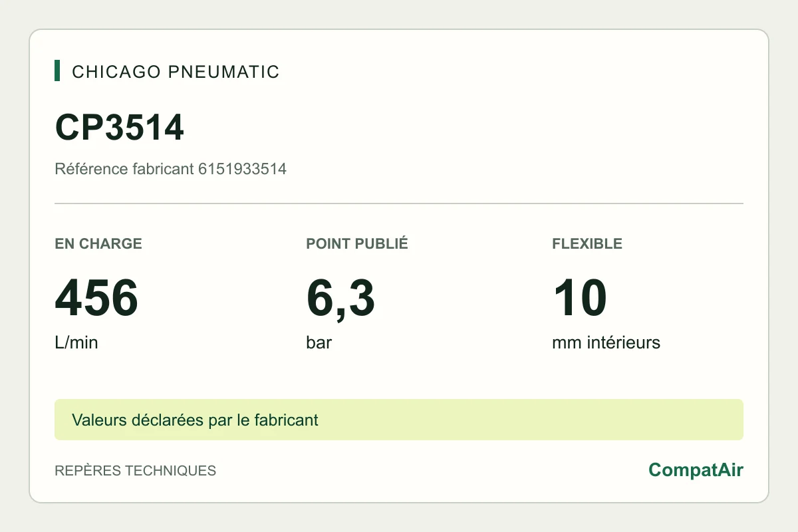Click the light green notice background
Screen dimensions: 798x532
(532, 420)
